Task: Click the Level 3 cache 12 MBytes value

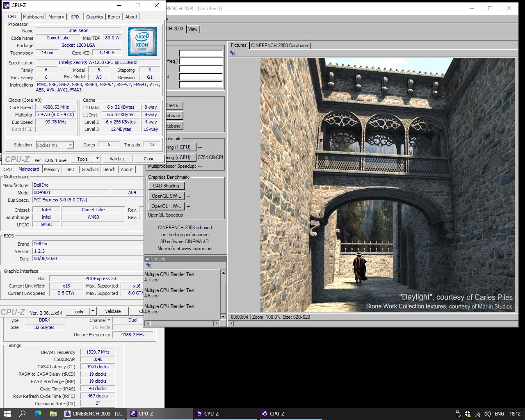Action: tap(121, 129)
